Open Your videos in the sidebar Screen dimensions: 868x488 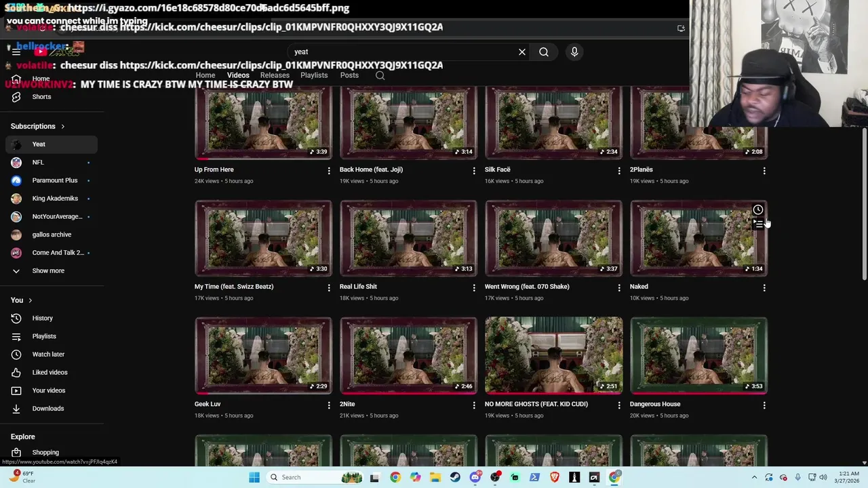pos(52,390)
